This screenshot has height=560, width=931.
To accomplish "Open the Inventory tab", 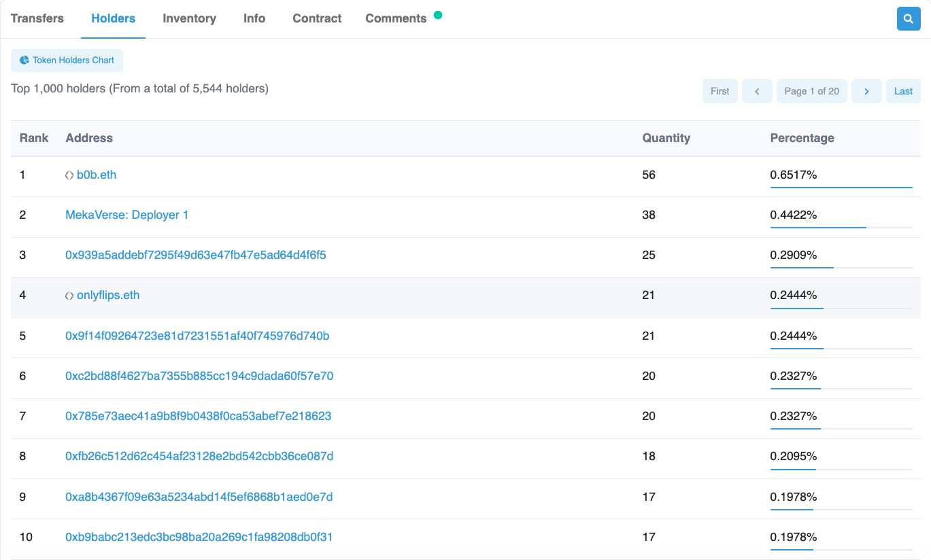I will (x=189, y=18).
